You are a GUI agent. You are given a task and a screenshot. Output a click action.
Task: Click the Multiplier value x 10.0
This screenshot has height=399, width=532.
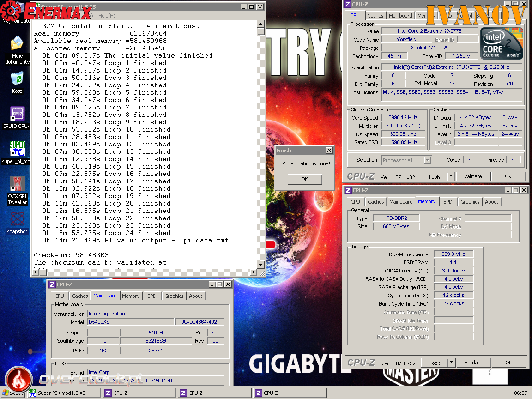pos(403,126)
